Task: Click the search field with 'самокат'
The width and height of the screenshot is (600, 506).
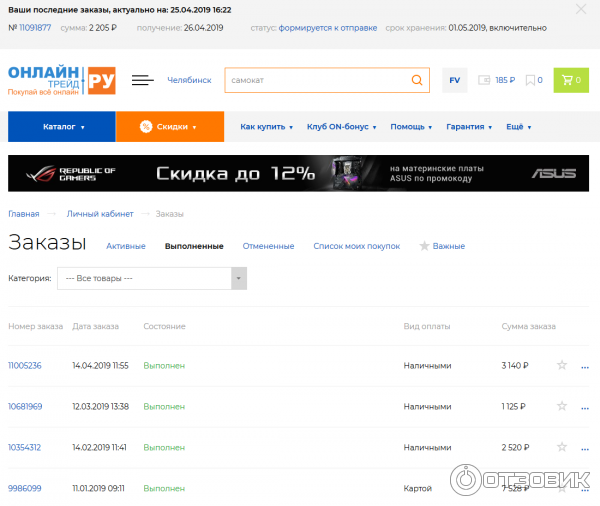Action: (313, 80)
